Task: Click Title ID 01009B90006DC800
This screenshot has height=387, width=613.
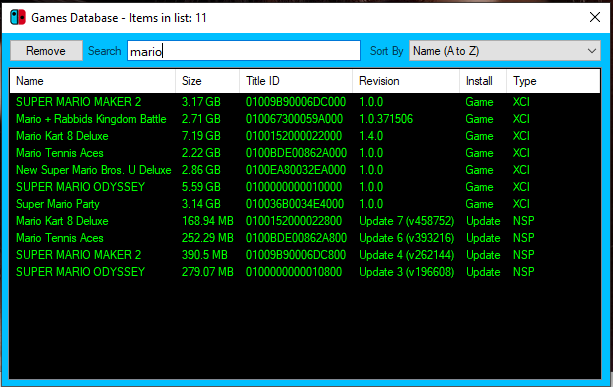Action: (x=296, y=255)
